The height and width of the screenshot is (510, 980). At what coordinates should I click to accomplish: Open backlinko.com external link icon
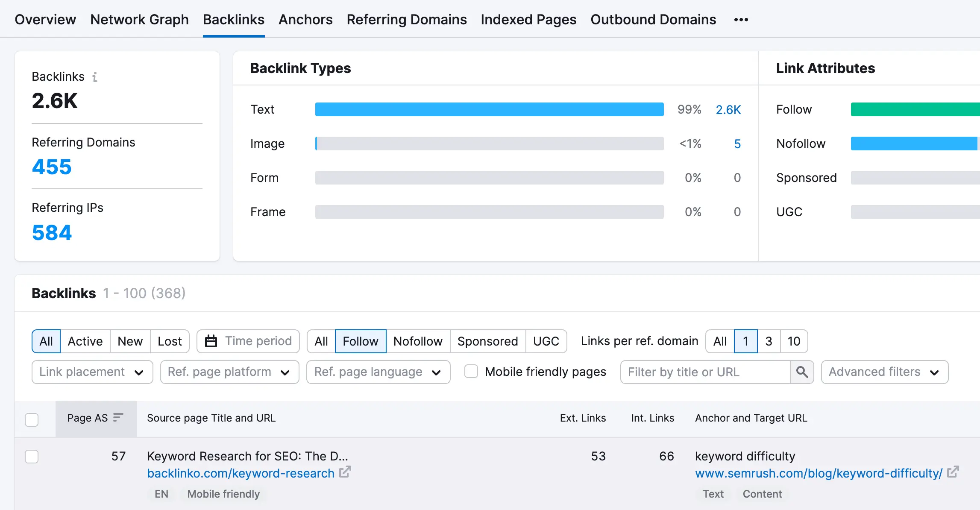345,472
